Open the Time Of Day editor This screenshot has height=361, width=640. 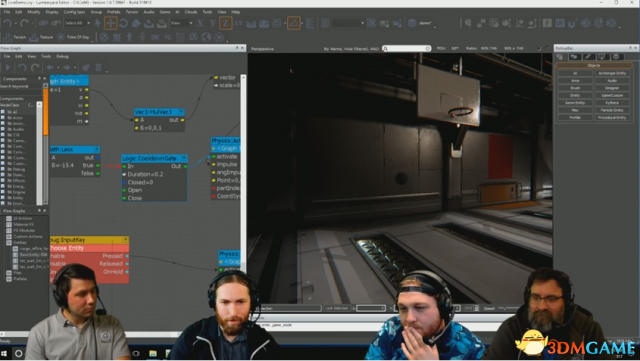coord(73,37)
